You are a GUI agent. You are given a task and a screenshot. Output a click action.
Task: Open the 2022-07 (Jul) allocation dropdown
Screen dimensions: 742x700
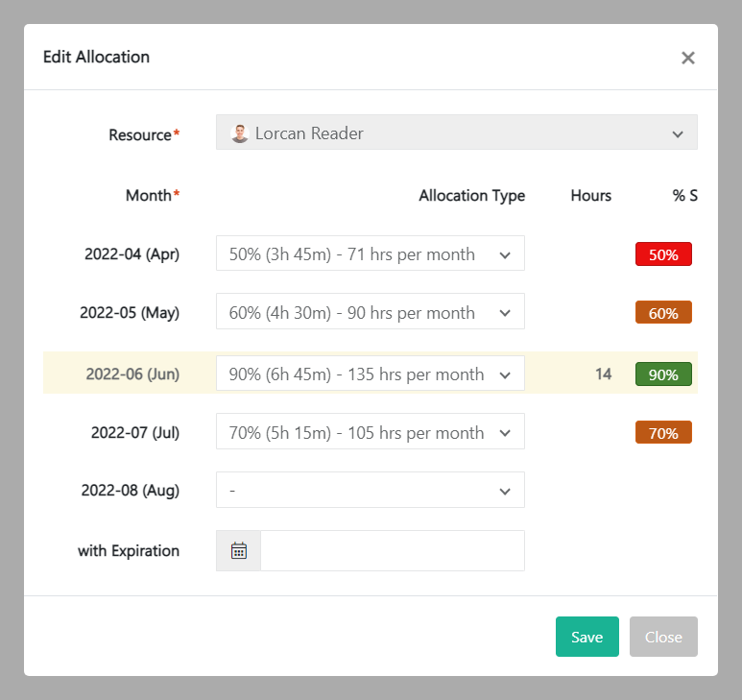370,433
